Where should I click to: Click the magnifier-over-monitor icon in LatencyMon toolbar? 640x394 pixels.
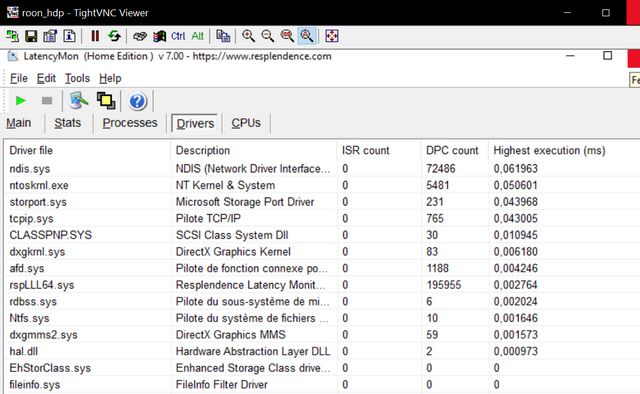click(79, 100)
